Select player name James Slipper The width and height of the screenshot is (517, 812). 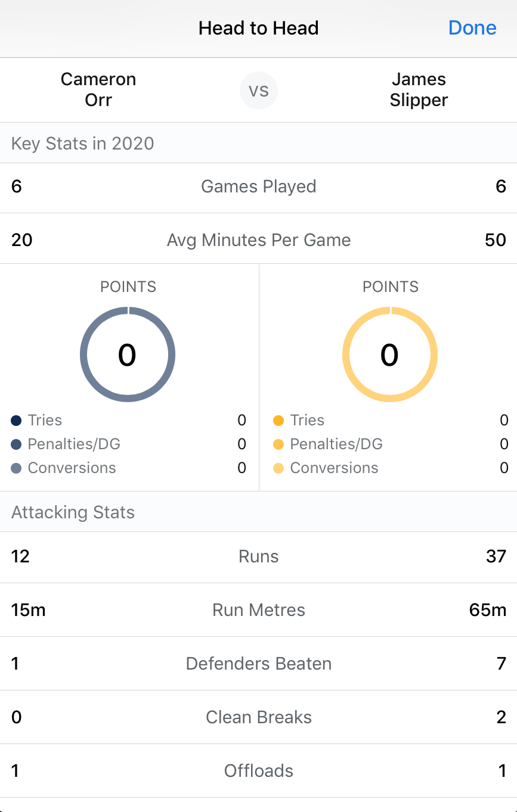419,90
